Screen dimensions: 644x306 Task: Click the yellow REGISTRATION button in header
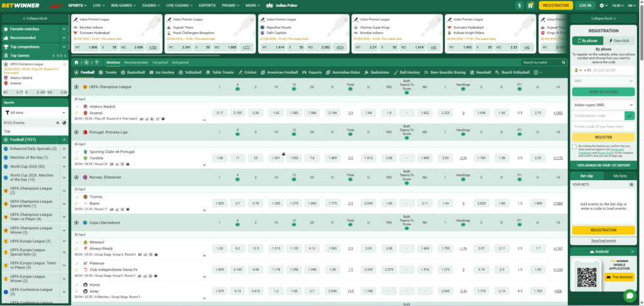point(556,5)
